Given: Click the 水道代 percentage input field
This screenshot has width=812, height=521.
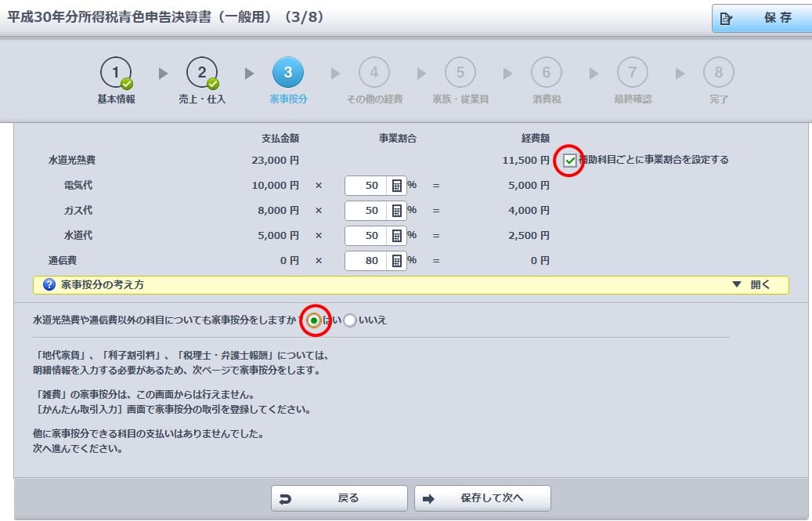Looking at the screenshot, I should 366,236.
